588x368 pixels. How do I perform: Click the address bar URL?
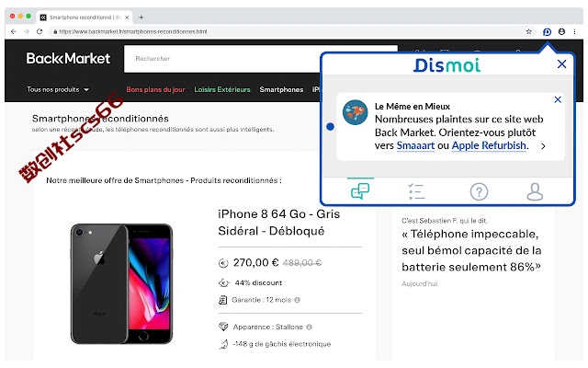(133, 31)
